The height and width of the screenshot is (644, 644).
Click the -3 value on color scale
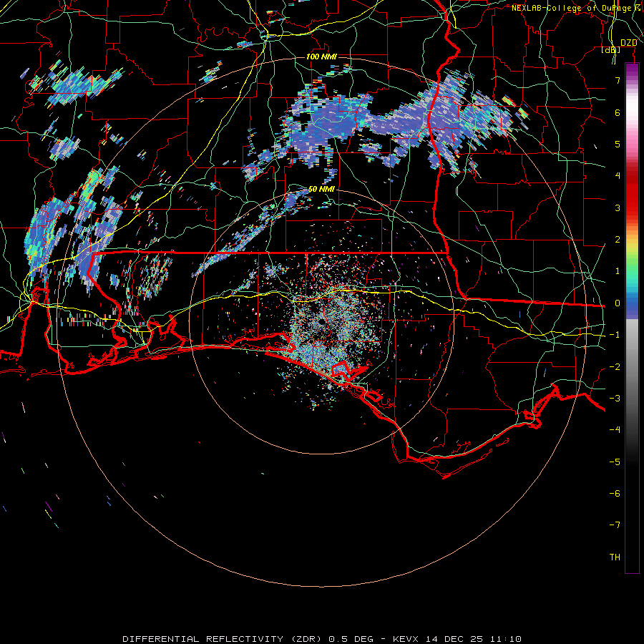615,399
